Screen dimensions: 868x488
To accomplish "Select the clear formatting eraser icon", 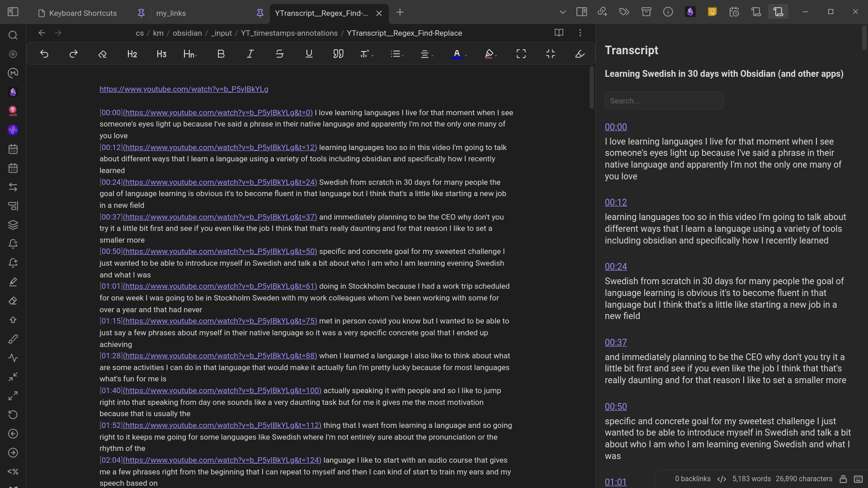I will click(102, 54).
